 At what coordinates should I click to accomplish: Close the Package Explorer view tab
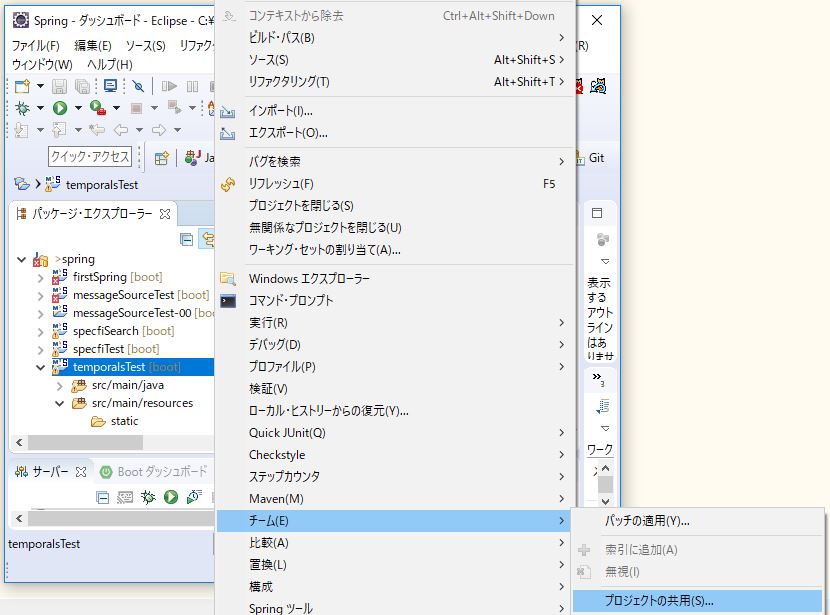tap(165, 214)
